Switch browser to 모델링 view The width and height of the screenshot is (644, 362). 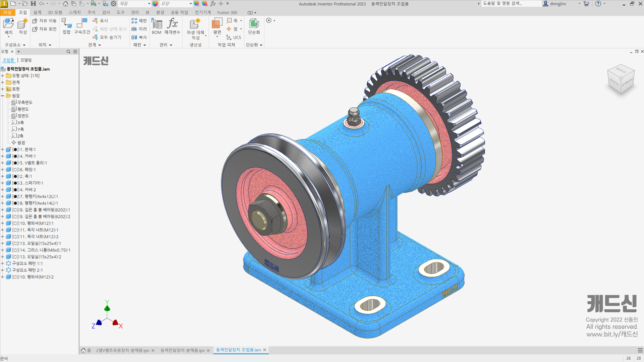(x=26, y=60)
